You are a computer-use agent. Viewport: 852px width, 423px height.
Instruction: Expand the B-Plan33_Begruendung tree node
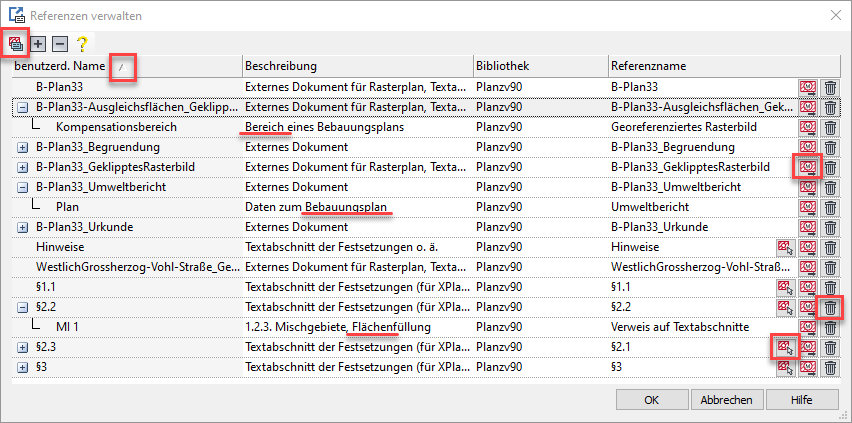[22, 147]
